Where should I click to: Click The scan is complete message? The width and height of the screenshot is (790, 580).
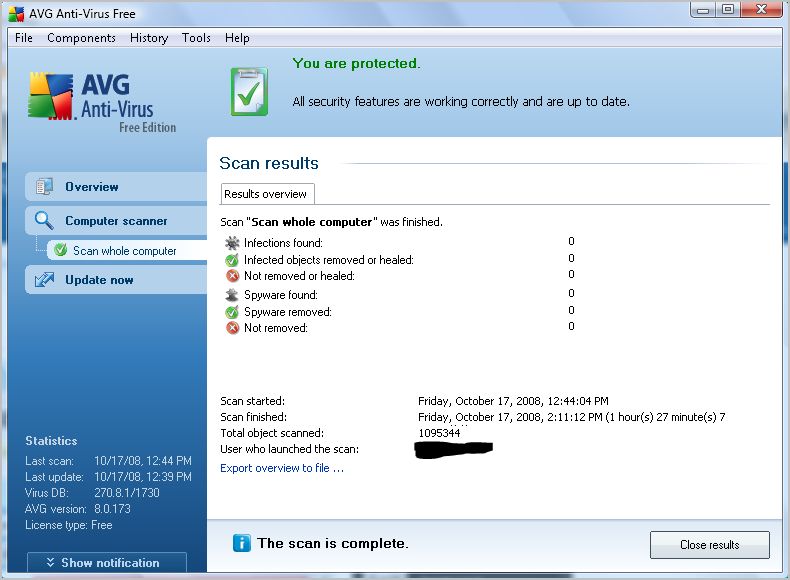pyautogui.click(x=333, y=543)
